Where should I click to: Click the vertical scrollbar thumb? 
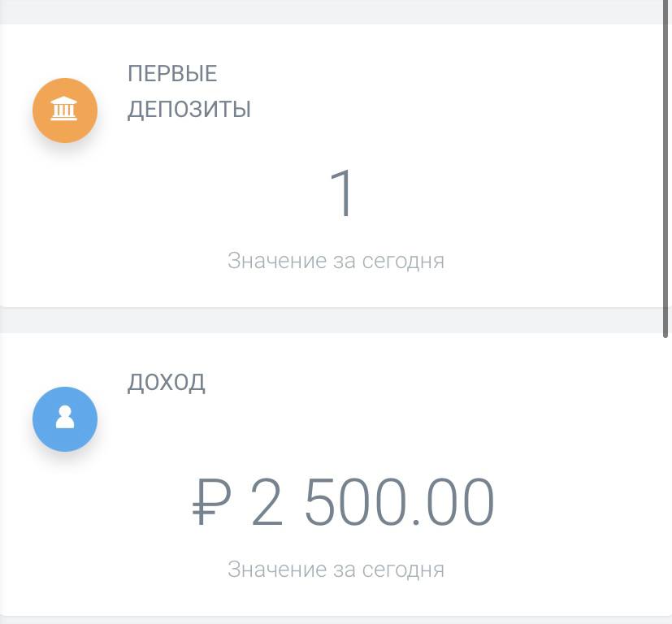(x=666, y=162)
